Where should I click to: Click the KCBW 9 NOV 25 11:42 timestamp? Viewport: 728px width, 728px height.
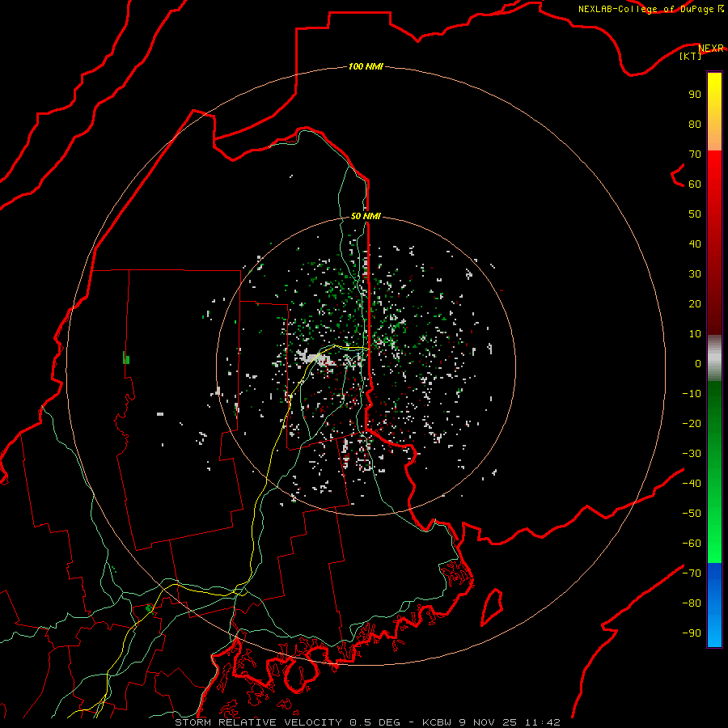coord(491,722)
